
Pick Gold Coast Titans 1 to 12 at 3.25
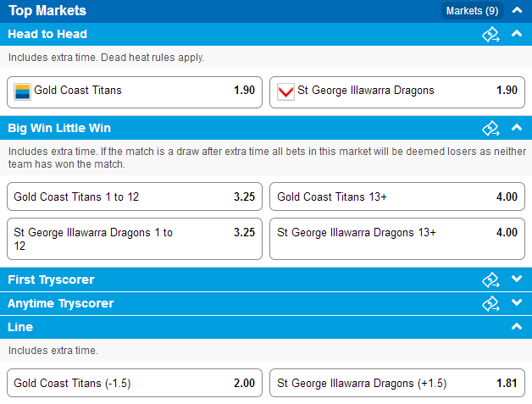click(135, 196)
